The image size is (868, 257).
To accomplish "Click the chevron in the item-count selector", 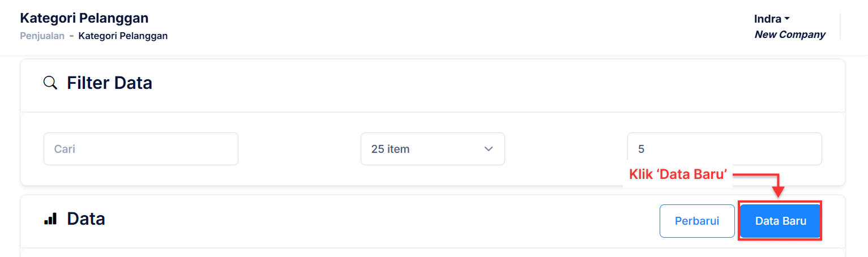I will [489, 149].
